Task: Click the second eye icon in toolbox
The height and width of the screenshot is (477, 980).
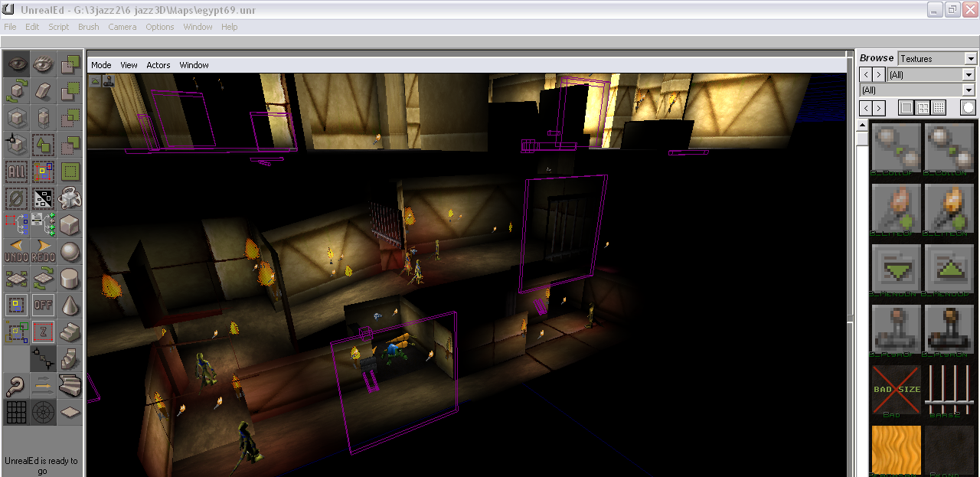Action: pyautogui.click(x=43, y=64)
